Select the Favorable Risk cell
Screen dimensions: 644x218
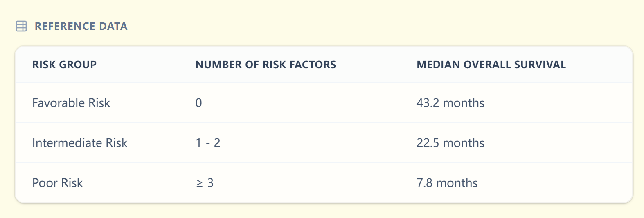(71, 103)
